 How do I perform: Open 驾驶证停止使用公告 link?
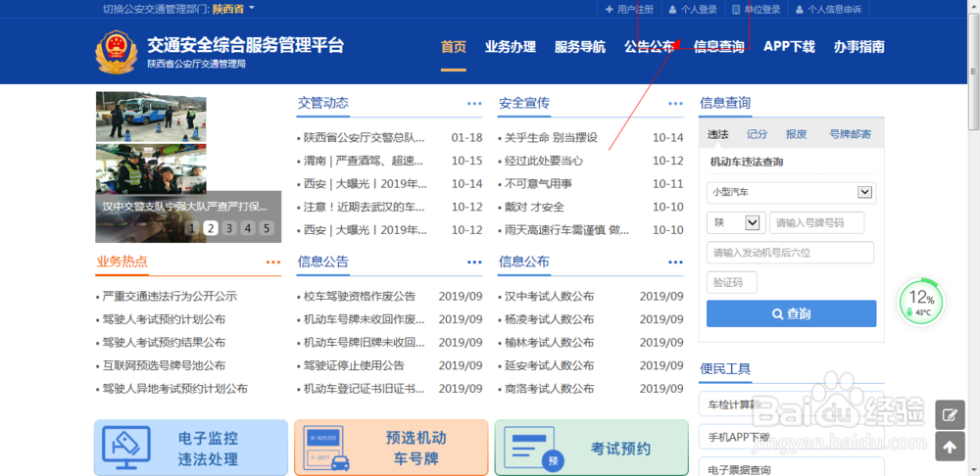[354, 365]
